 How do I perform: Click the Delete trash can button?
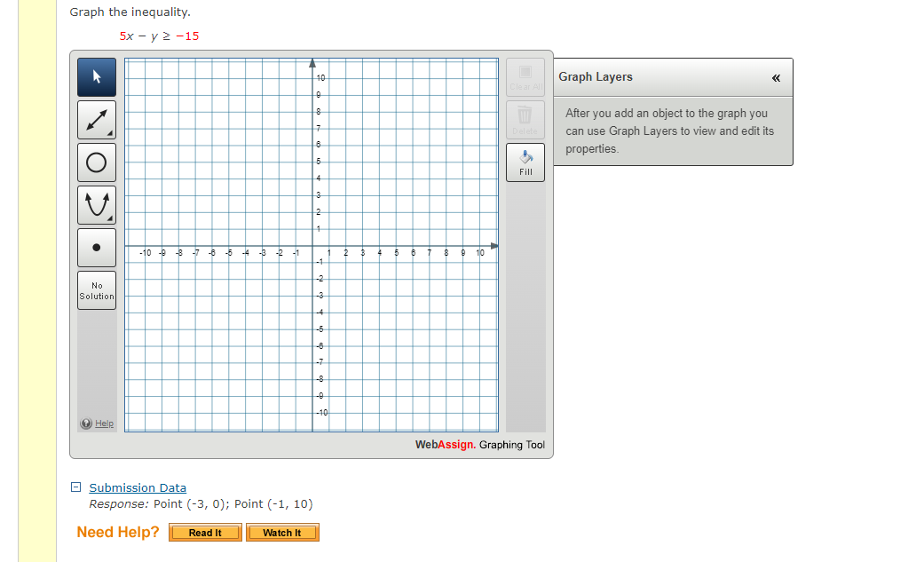coord(525,119)
